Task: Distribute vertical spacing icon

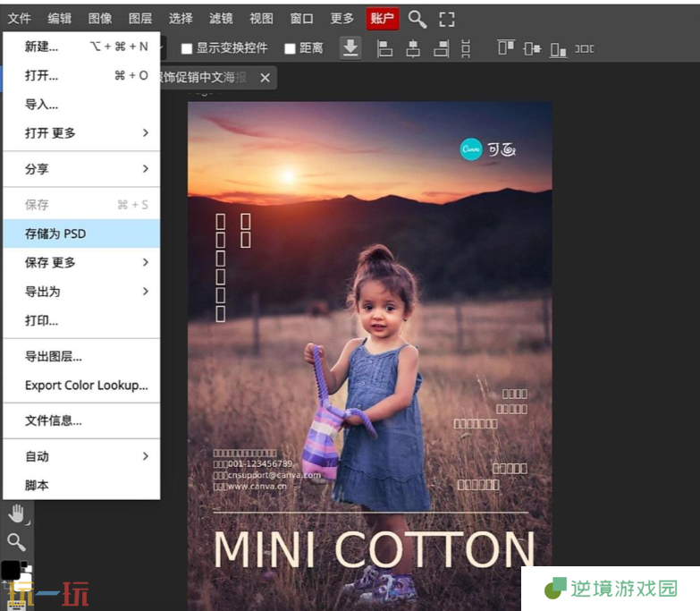Action: [x=466, y=48]
